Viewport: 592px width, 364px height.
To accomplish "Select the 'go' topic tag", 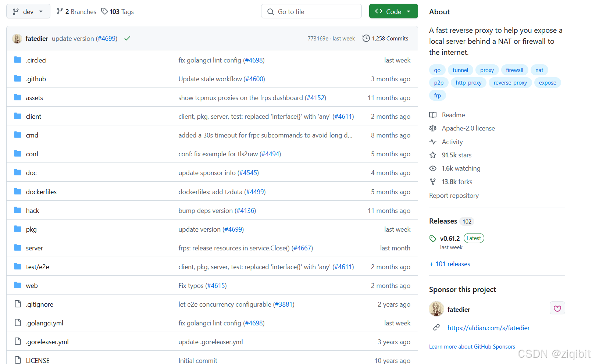I will point(437,70).
